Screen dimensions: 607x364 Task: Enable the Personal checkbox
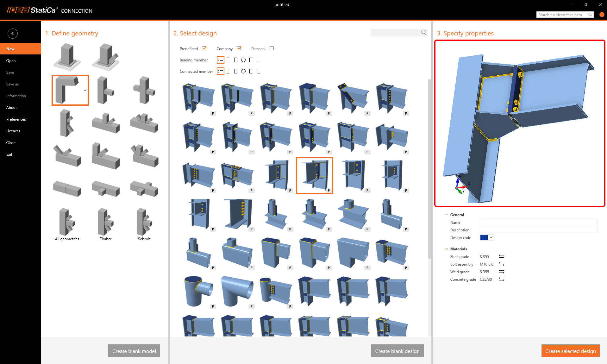(272, 48)
